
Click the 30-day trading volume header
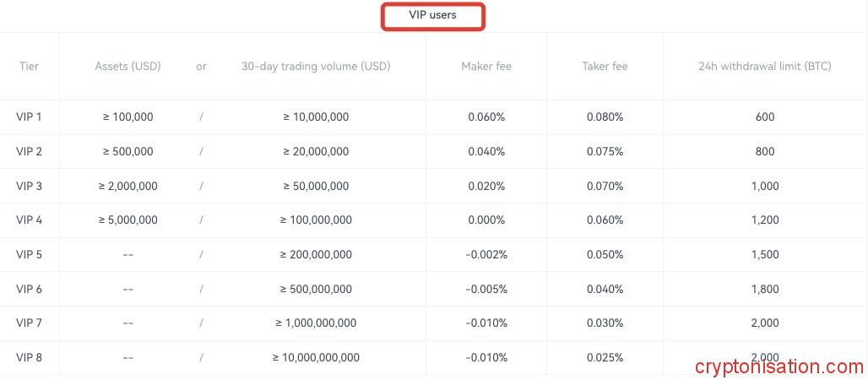pos(316,66)
